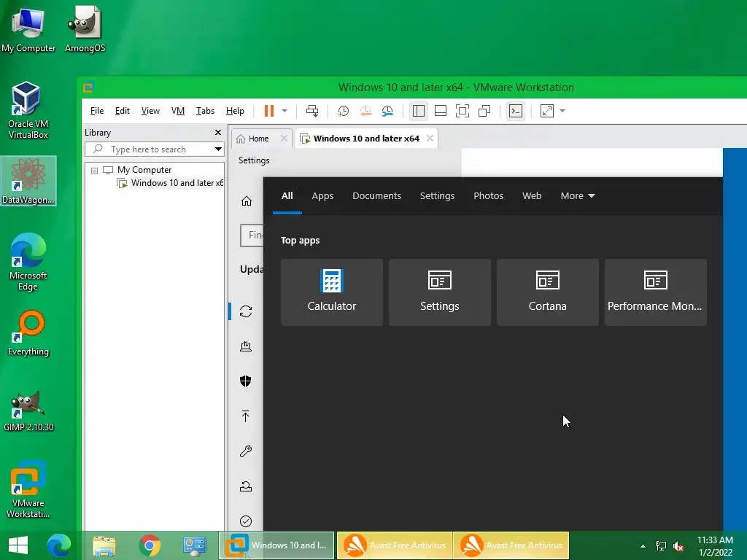
Task: Open the Tabs menu
Action: pos(205,111)
